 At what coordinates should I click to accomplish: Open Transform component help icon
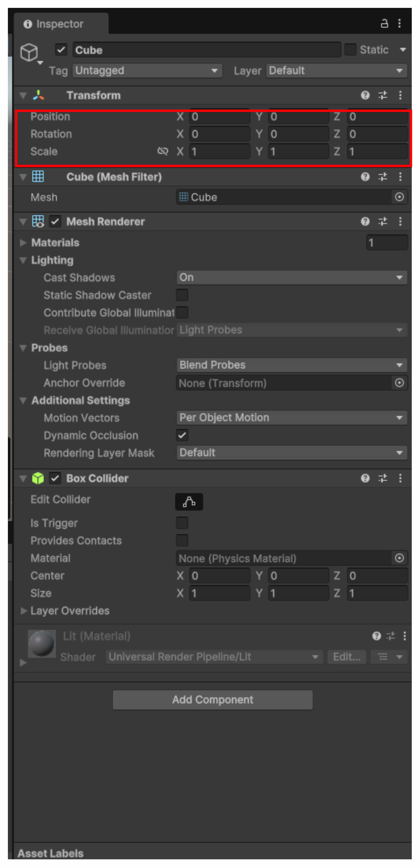pyautogui.click(x=365, y=95)
